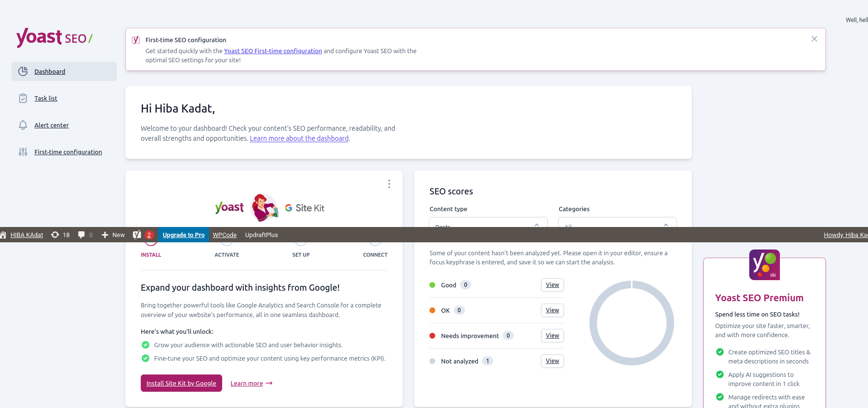Click checkmark beside Create optimized SEO titles
868x408 pixels.
pyautogui.click(x=720, y=352)
